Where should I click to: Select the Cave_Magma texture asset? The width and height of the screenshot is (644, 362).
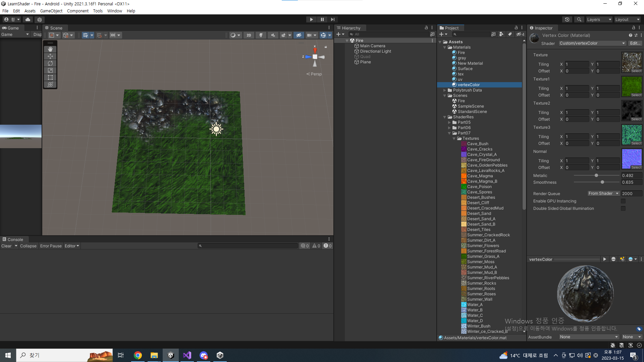click(480, 176)
